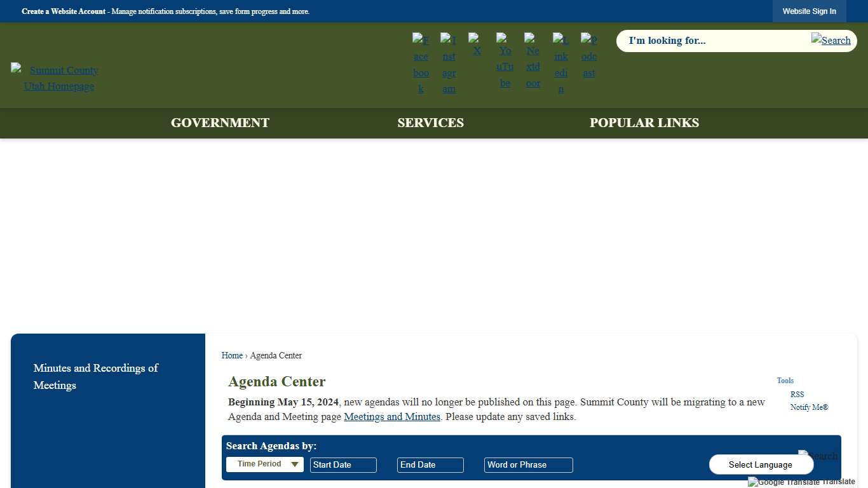The image size is (868, 488).
Task: Follow the Meetings and Minutes link
Action: coord(392,416)
